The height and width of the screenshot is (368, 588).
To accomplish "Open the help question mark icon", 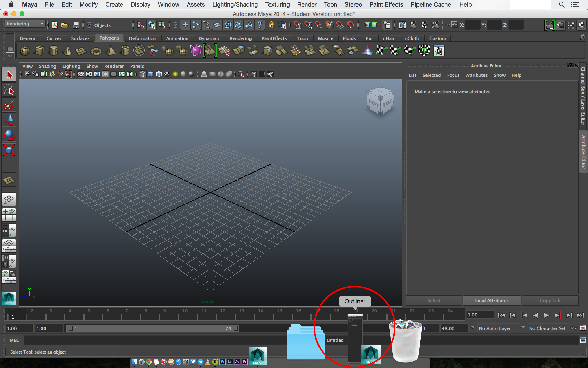I will tap(259, 25).
